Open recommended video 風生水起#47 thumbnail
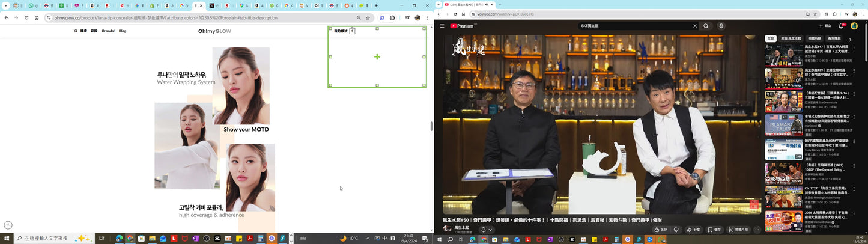The image size is (868, 244). coord(783,55)
